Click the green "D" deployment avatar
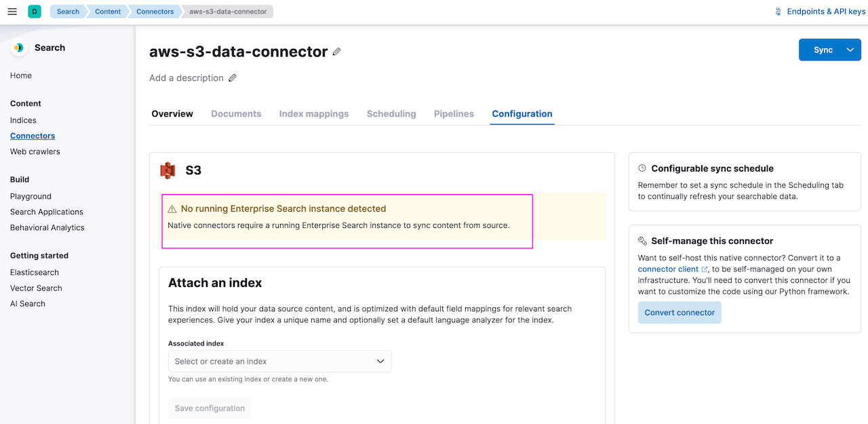The width and height of the screenshot is (868, 424). click(34, 11)
